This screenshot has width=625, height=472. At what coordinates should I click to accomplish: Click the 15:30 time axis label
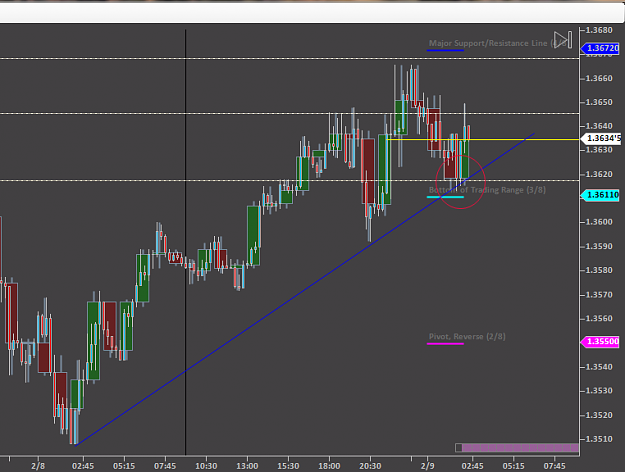click(x=288, y=466)
